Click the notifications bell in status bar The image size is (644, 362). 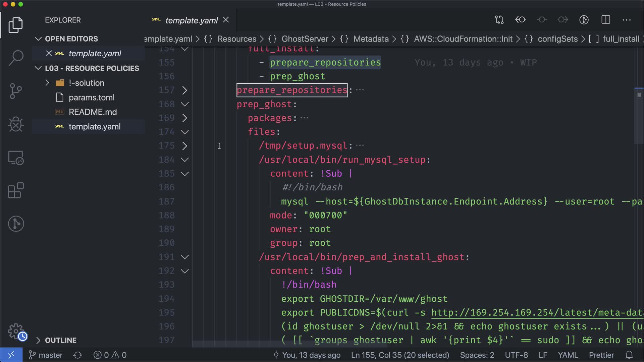(x=629, y=355)
